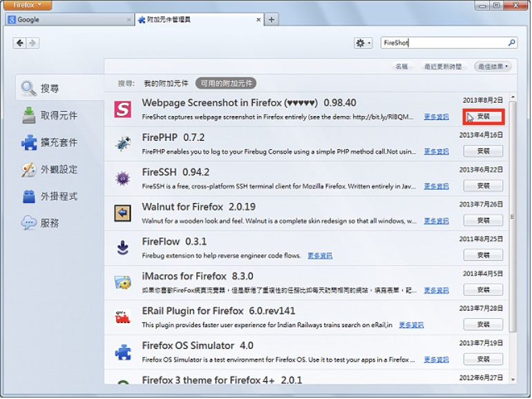Click the Firefox OS Simulator puzzle icon
532x399 pixels.
coord(122,352)
